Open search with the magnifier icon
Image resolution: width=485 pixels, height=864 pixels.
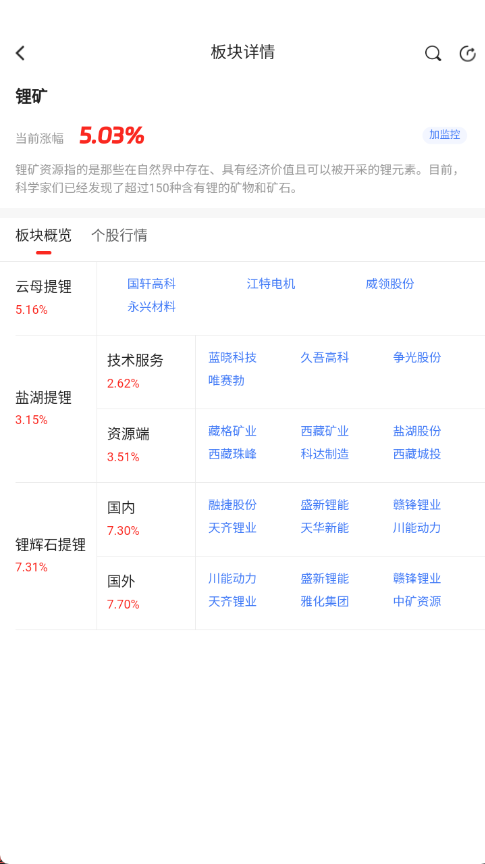tap(433, 53)
